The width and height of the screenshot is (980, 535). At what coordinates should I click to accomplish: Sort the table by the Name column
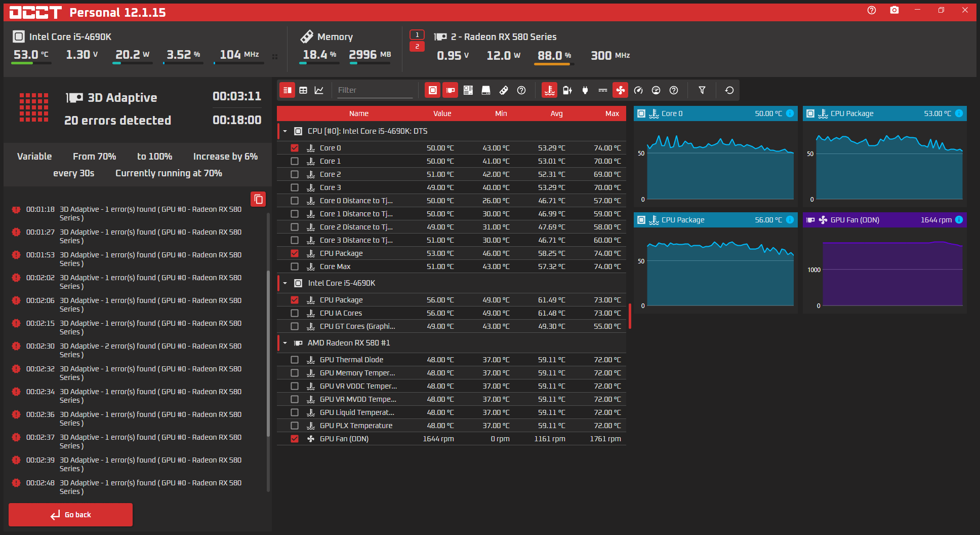[x=359, y=113]
